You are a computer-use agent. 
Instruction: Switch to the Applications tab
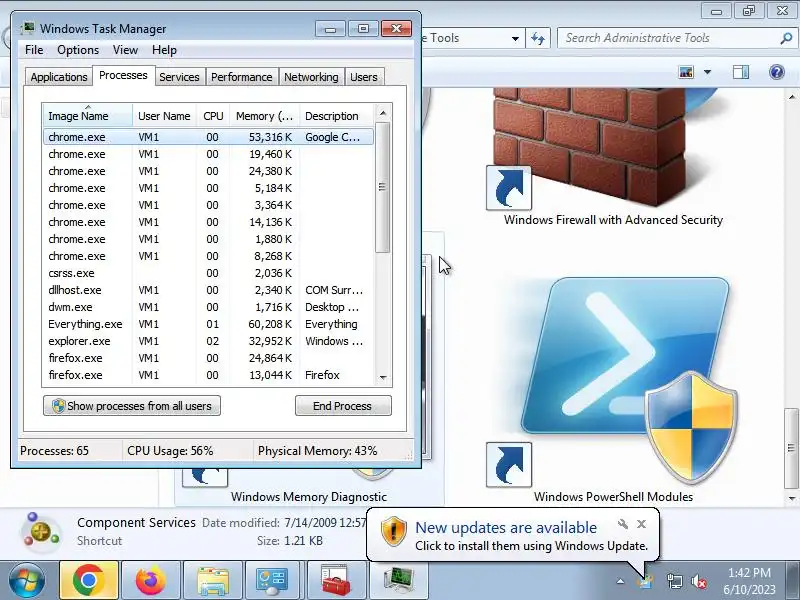tap(59, 77)
